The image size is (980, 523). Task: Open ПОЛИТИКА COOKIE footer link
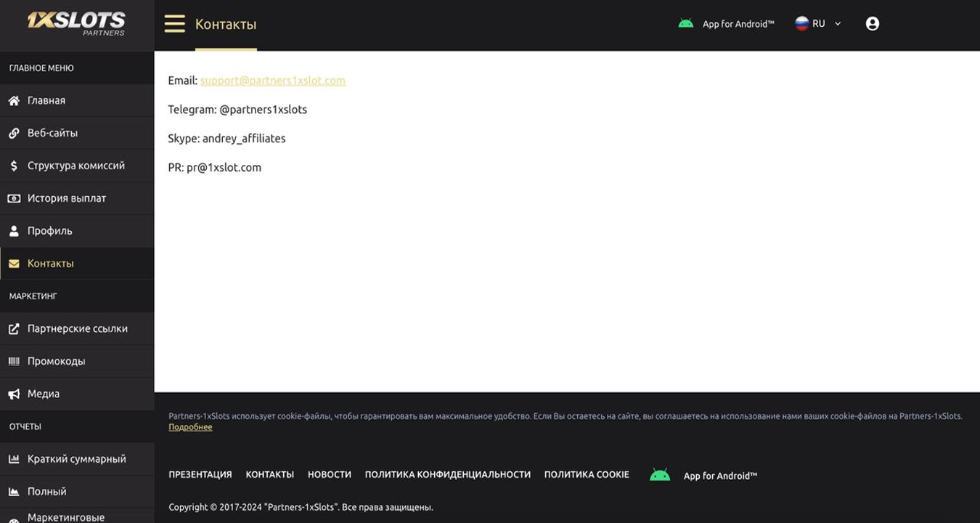coord(587,474)
